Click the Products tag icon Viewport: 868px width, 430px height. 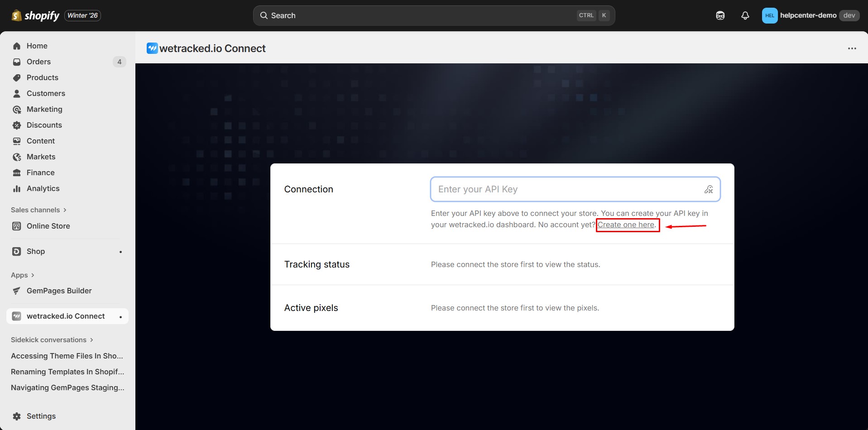point(17,78)
